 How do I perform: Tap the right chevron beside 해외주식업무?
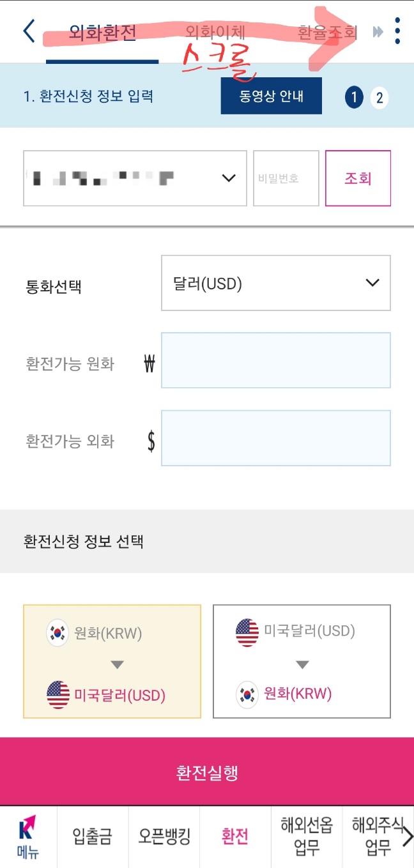coord(409,837)
